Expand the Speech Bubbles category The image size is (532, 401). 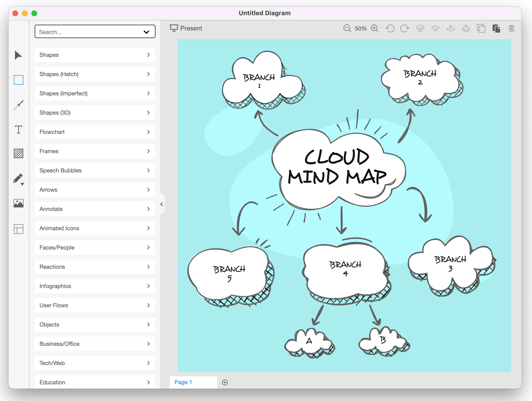tap(95, 170)
